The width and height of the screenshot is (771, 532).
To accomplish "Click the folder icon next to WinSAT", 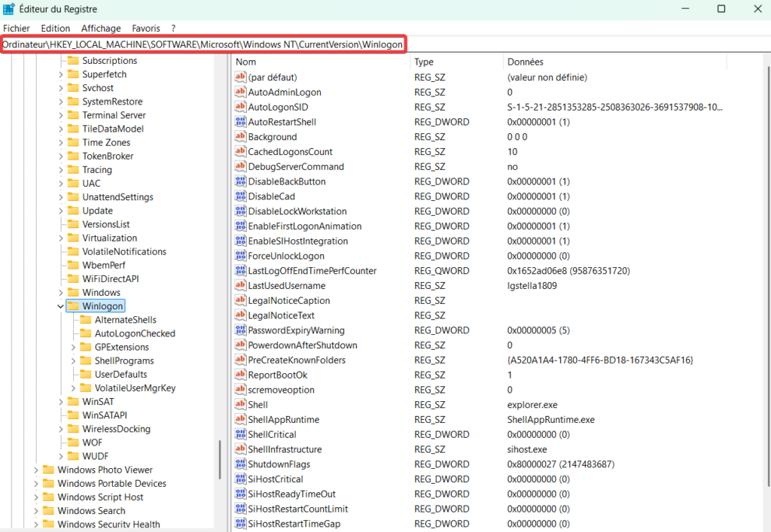I will 73,401.
